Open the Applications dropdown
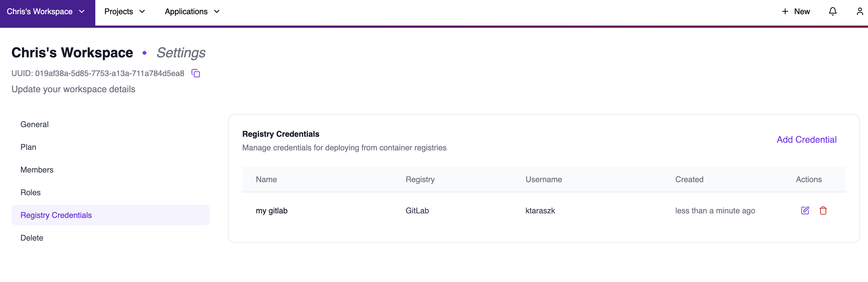The image size is (868, 282). [x=192, y=11]
